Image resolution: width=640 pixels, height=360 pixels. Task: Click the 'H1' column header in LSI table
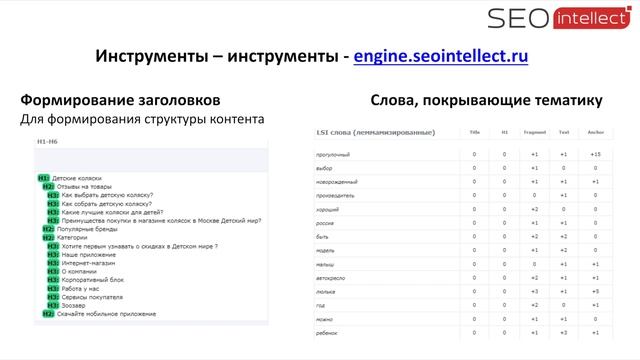504,132
